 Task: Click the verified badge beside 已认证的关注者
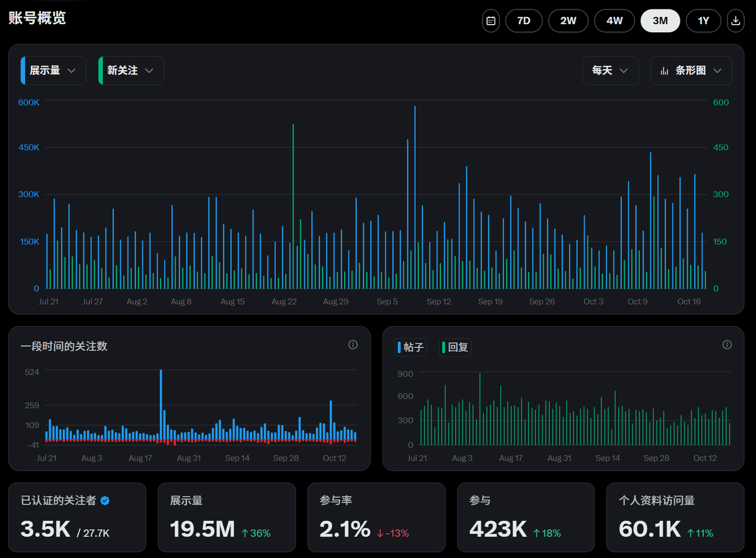[105, 501]
